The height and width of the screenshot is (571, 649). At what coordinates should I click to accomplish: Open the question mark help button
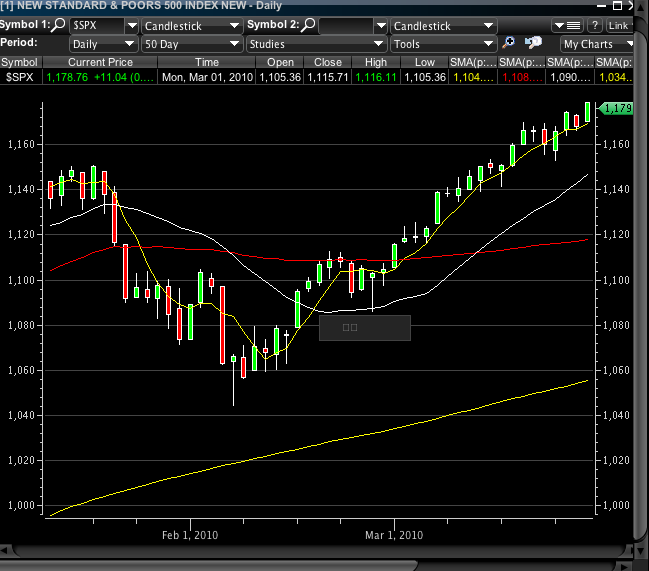tap(595, 25)
